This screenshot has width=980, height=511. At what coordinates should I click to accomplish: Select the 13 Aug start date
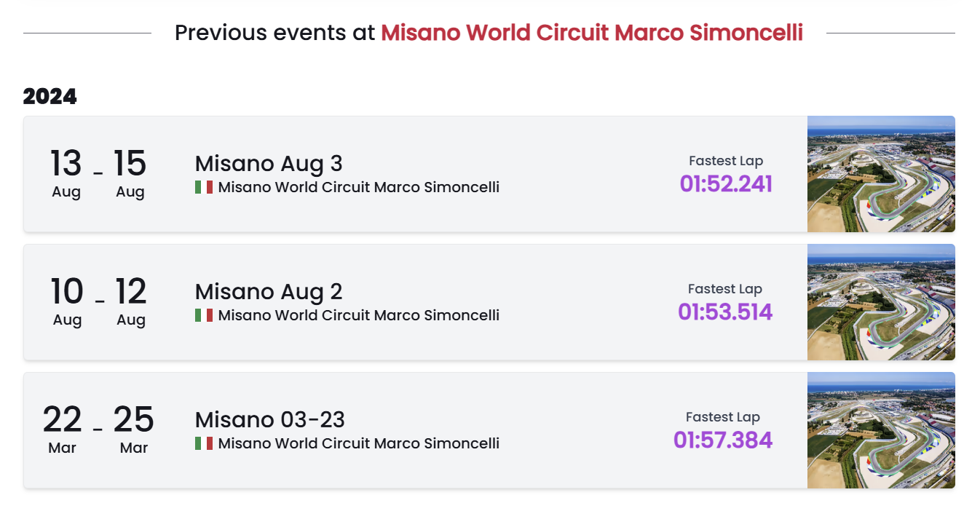point(66,173)
